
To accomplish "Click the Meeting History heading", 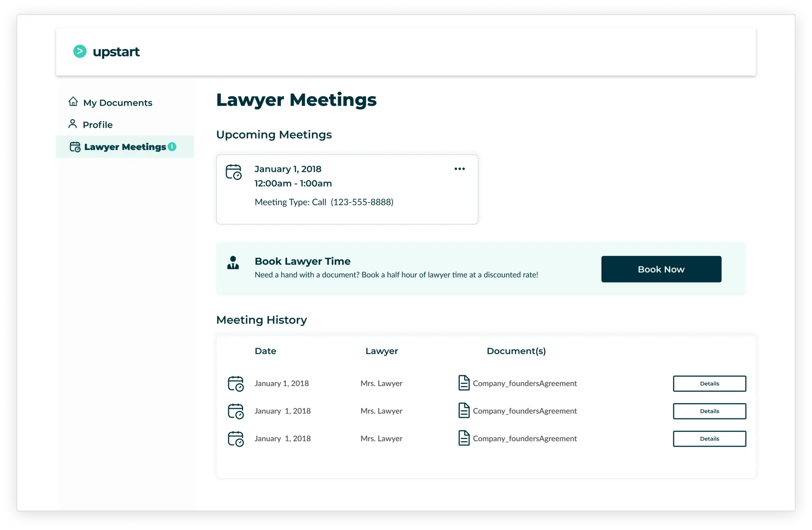I will [x=261, y=320].
